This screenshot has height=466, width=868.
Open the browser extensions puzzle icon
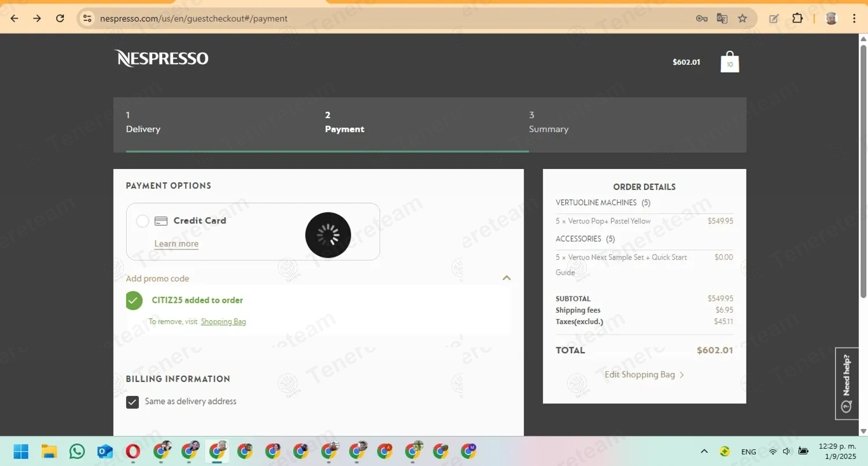tap(797, 18)
